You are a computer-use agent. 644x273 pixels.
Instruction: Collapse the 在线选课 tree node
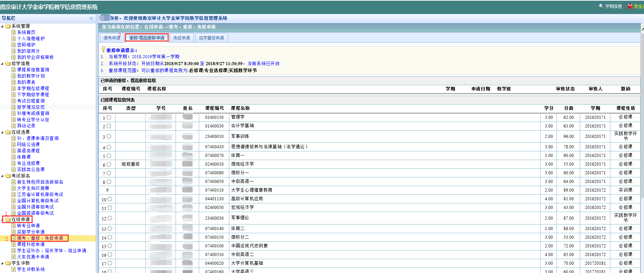coord(2,132)
